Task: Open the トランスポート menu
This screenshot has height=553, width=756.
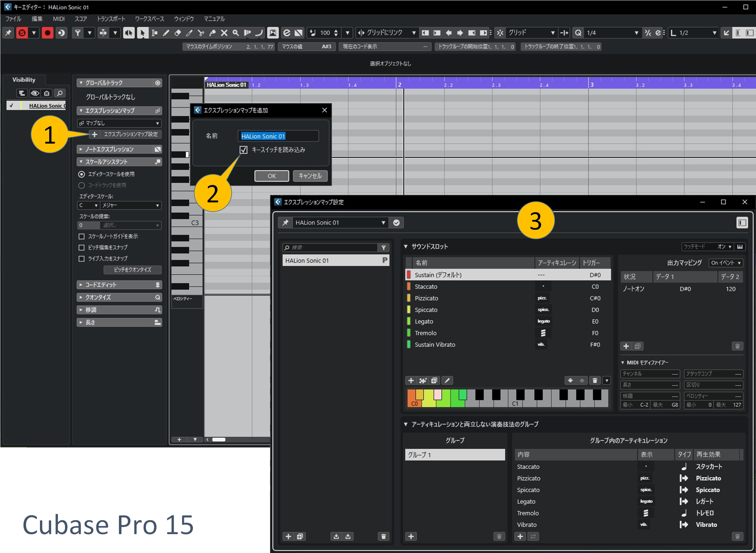Action: (111, 19)
